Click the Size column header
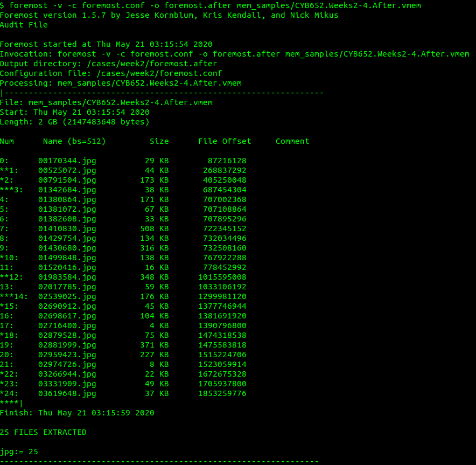Screen dimensions: 476x465 [x=159, y=141]
